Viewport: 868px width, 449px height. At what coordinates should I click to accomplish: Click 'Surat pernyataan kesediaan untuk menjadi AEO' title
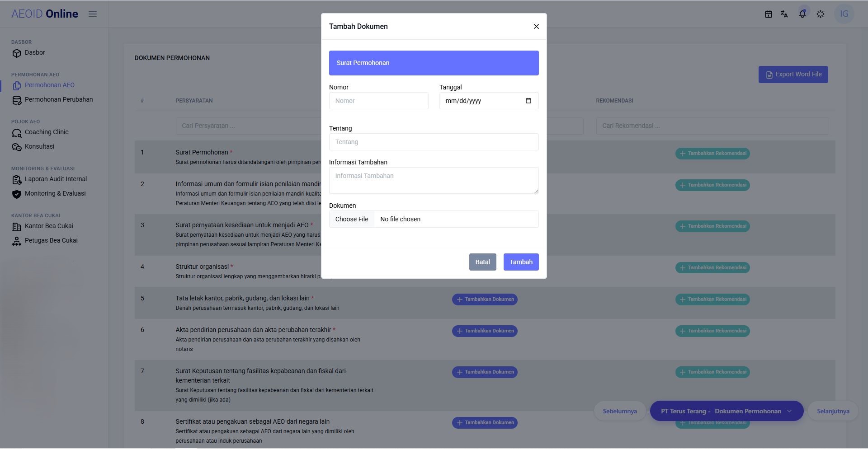[x=242, y=225]
